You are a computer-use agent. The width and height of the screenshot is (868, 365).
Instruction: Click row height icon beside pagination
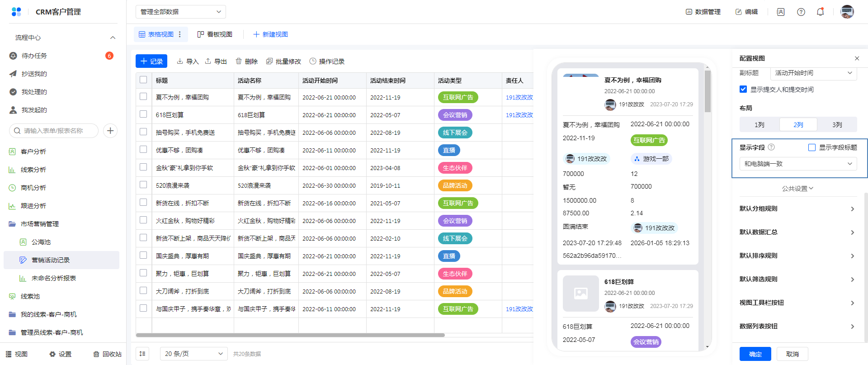click(x=142, y=354)
